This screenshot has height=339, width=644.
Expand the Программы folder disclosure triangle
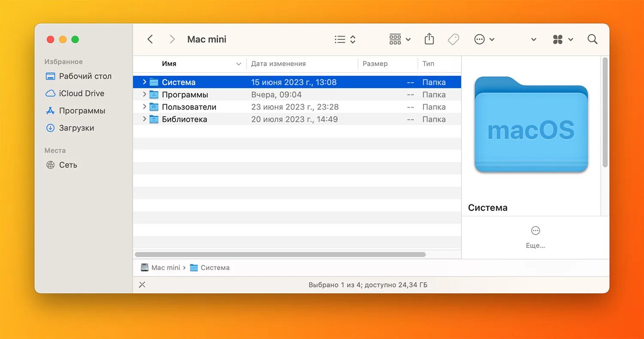pos(145,95)
